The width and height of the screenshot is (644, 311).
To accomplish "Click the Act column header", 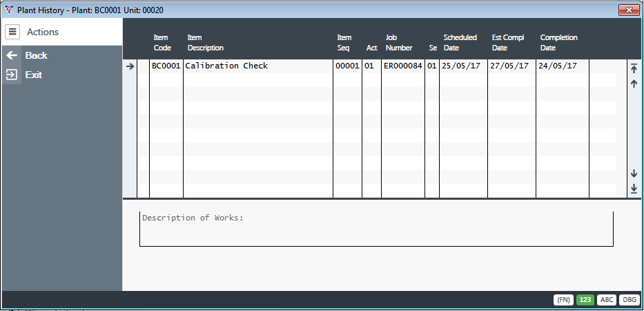I will pyautogui.click(x=371, y=48).
